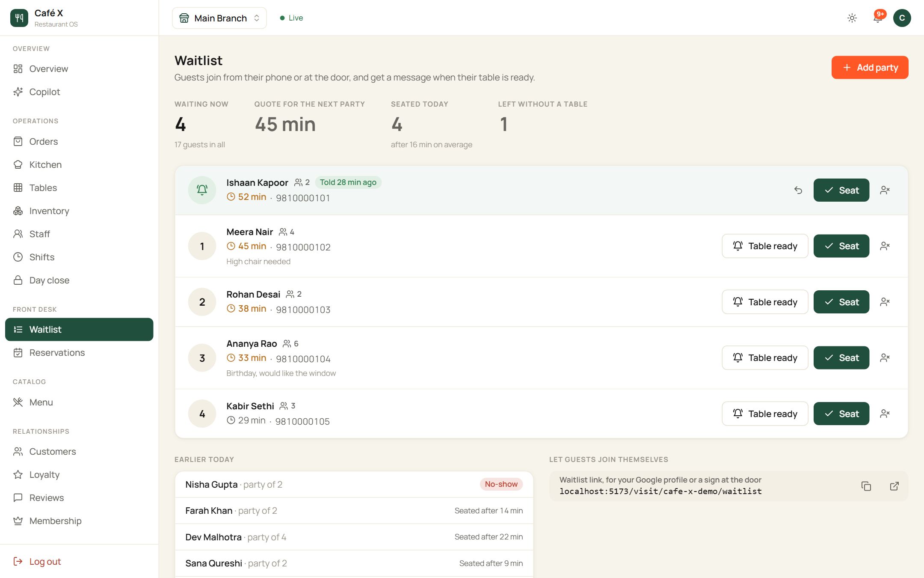
Task: Open Loyalty from the sidebar
Action: tap(79, 474)
